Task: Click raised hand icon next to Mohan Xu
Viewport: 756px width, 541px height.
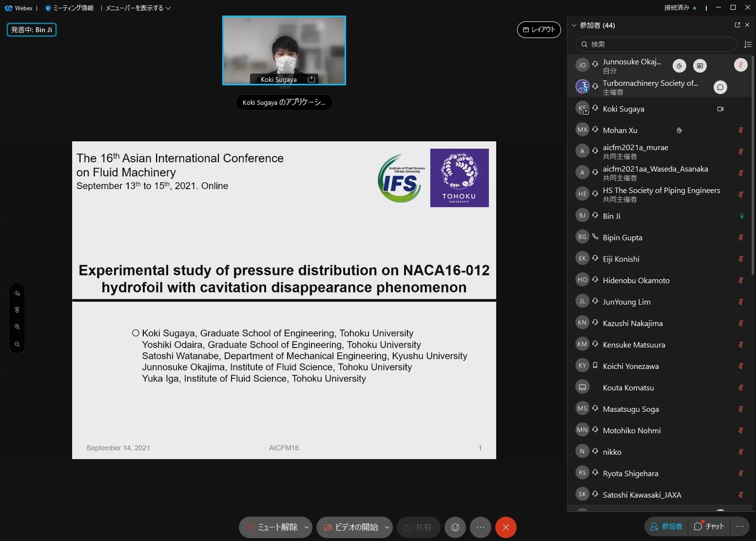Action: click(x=679, y=130)
